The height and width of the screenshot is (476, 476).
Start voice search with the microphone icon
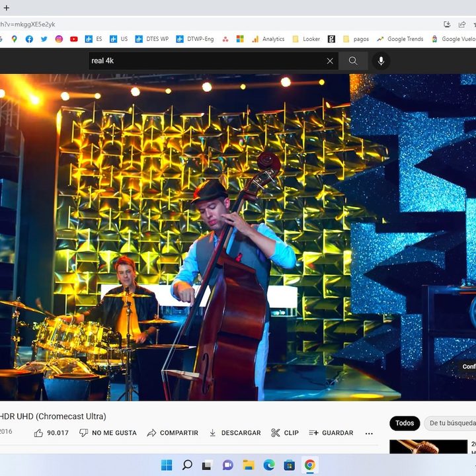coord(381,61)
